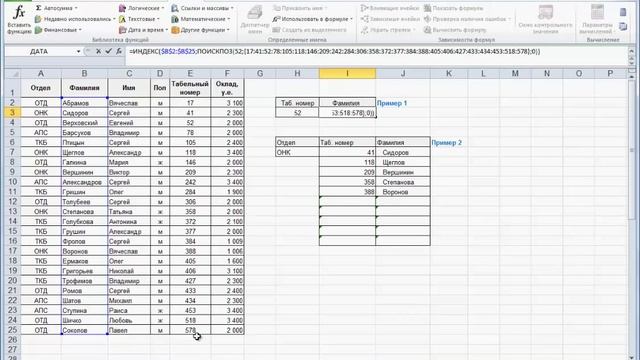Click Создать из выделенного button

click(x=309, y=30)
